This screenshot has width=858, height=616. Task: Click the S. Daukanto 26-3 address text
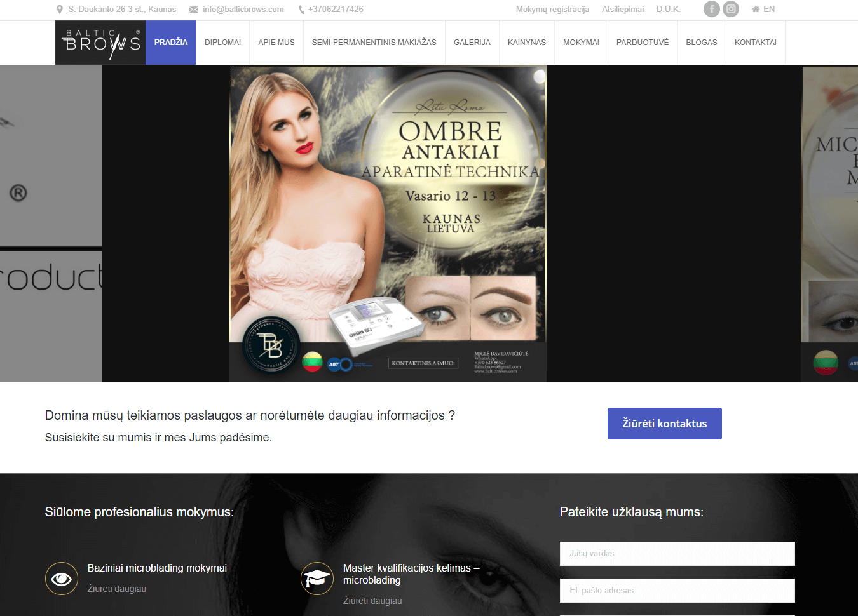pyautogui.click(x=122, y=10)
